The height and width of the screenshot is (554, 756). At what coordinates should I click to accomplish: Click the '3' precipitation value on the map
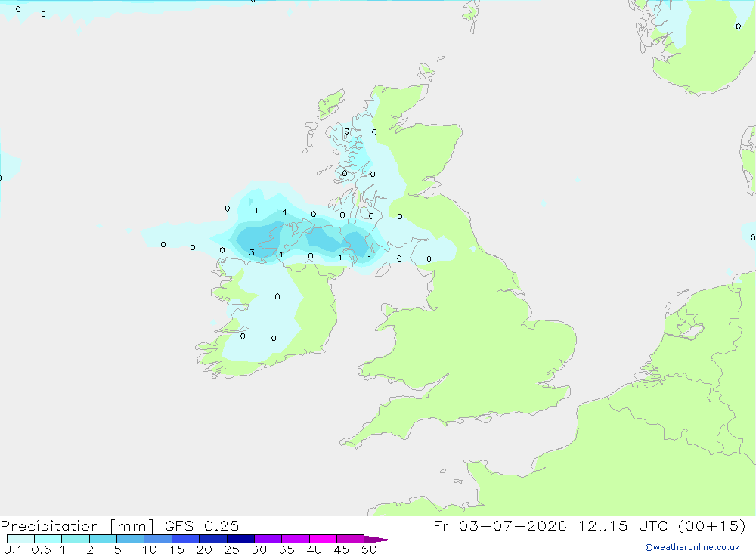(252, 252)
